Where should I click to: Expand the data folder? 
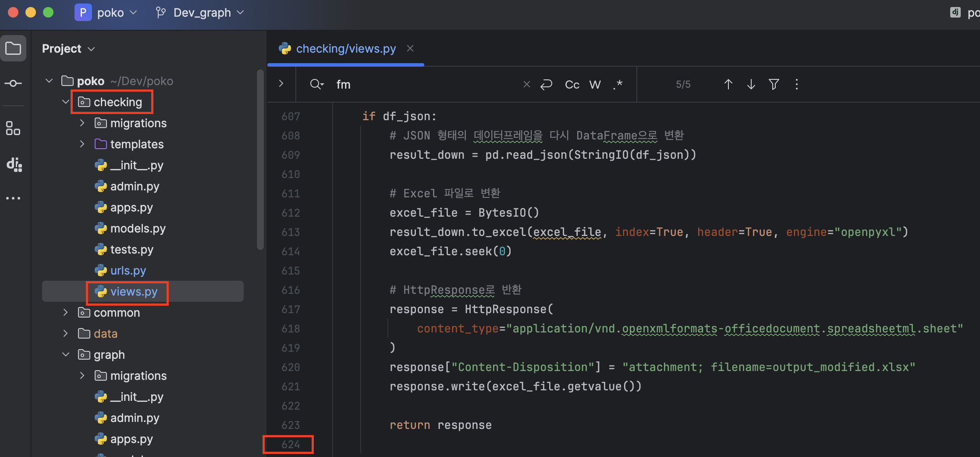tap(66, 333)
